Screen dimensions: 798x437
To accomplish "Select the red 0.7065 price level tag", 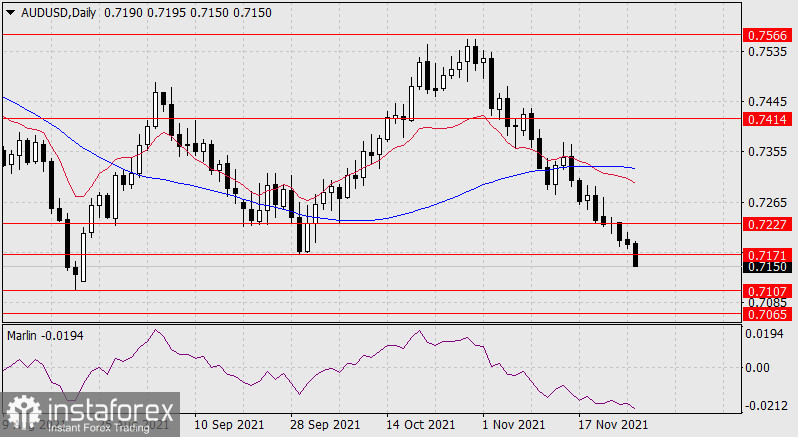I will click(769, 314).
